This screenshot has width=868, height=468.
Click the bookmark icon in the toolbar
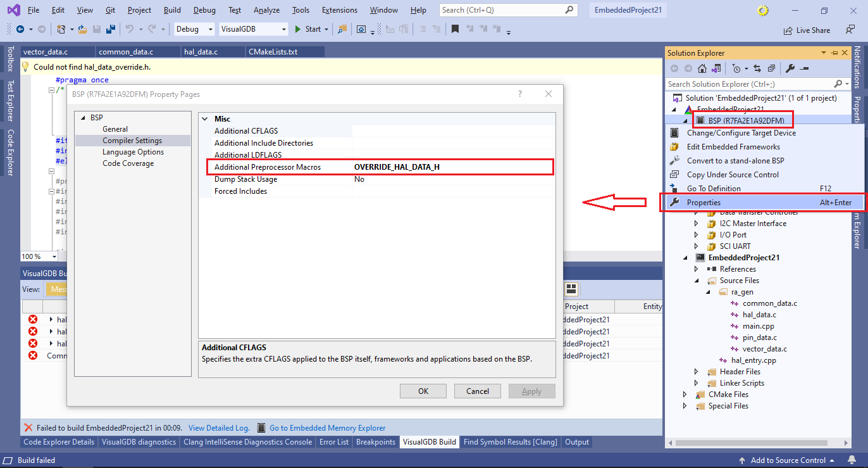point(455,29)
